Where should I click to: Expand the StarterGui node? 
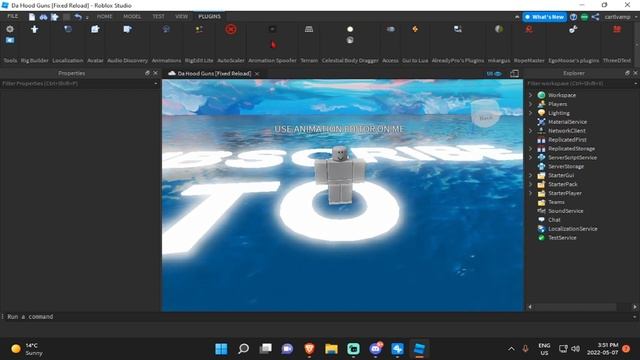(x=531, y=176)
